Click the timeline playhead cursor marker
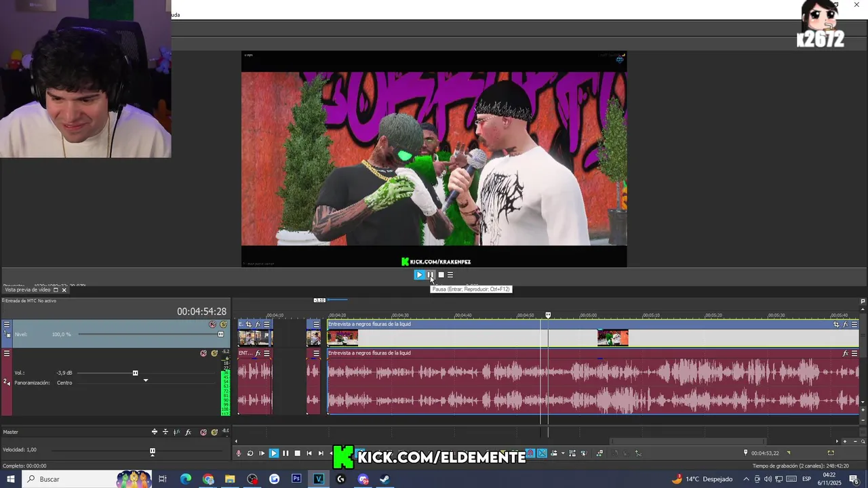The height and width of the screenshot is (488, 868). coord(548,315)
